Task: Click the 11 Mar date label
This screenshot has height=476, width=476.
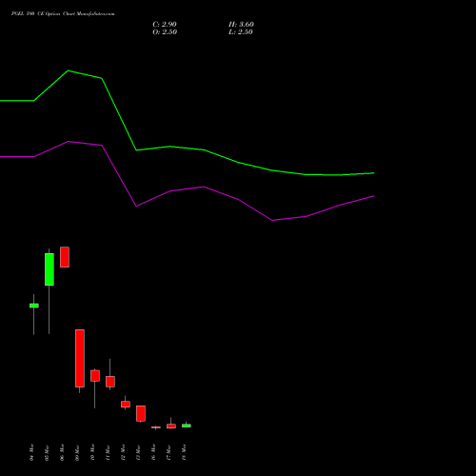Action: (x=108, y=452)
